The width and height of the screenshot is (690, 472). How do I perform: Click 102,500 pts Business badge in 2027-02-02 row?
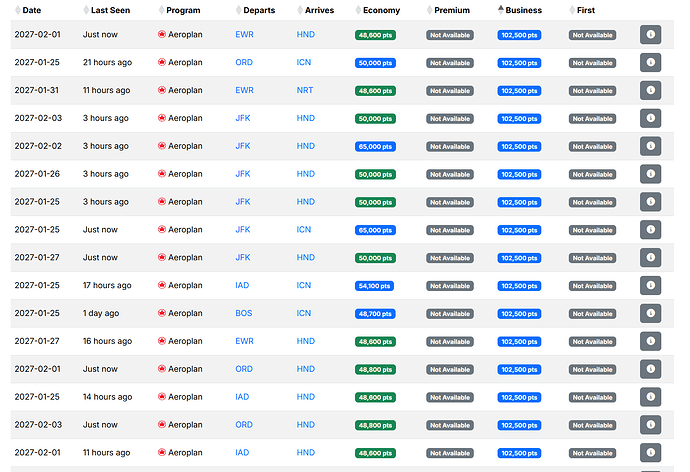[519, 146]
